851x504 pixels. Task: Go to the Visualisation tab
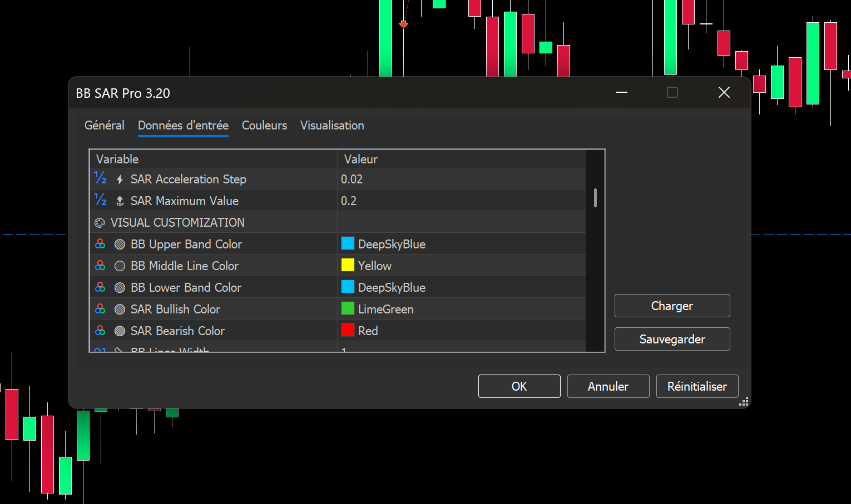coord(332,126)
